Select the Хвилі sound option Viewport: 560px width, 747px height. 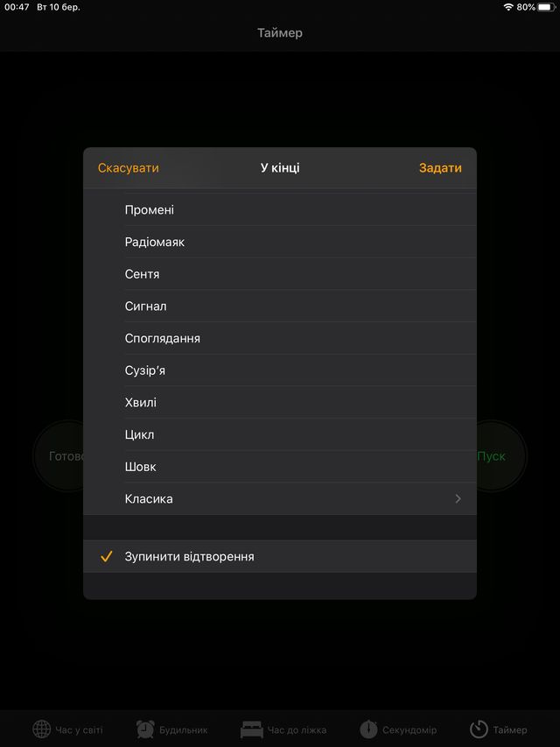point(280,403)
